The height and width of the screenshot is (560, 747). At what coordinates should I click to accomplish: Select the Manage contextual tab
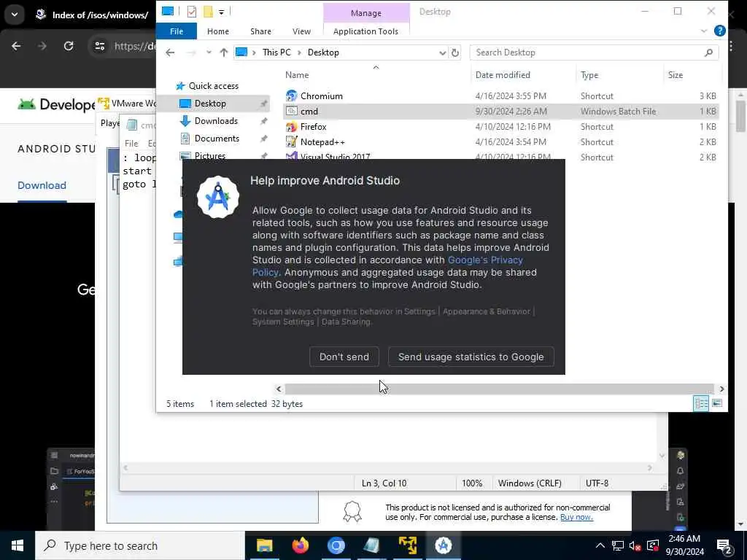point(366,13)
